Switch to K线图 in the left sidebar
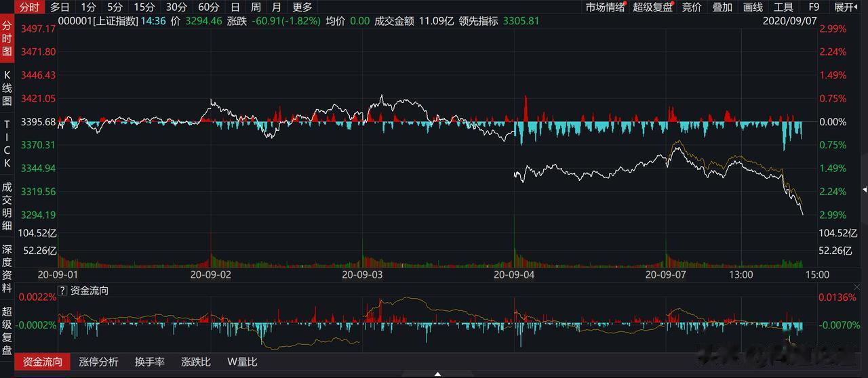The width and height of the screenshot is (868, 378). (x=7, y=88)
